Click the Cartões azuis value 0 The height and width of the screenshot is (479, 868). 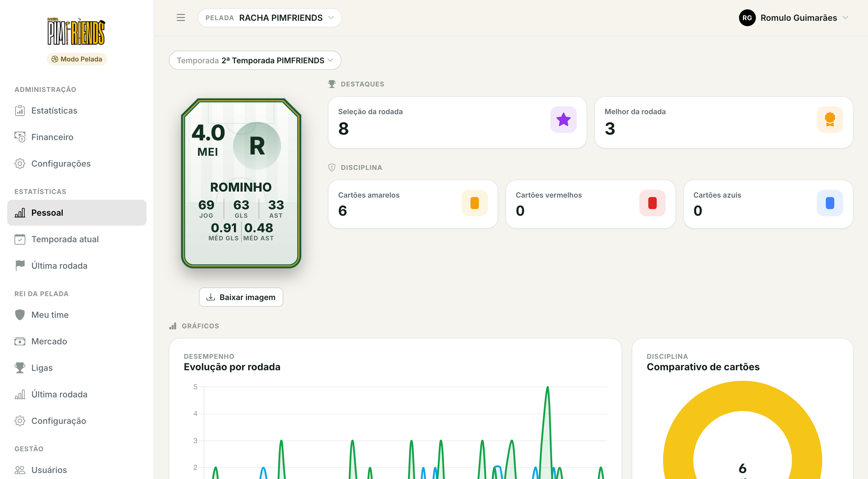(x=697, y=211)
